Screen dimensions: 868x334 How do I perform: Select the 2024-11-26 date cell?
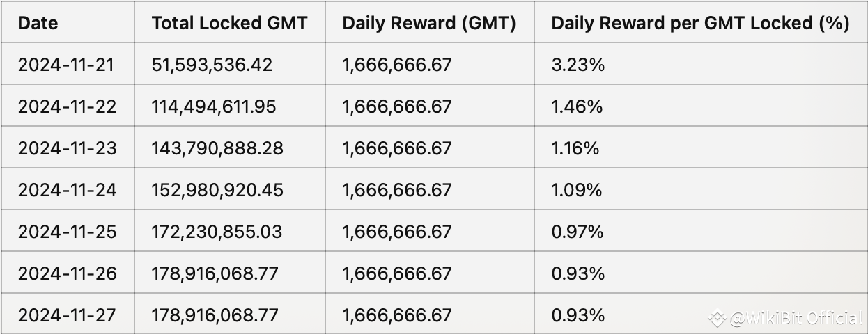click(x=67, y=273)
